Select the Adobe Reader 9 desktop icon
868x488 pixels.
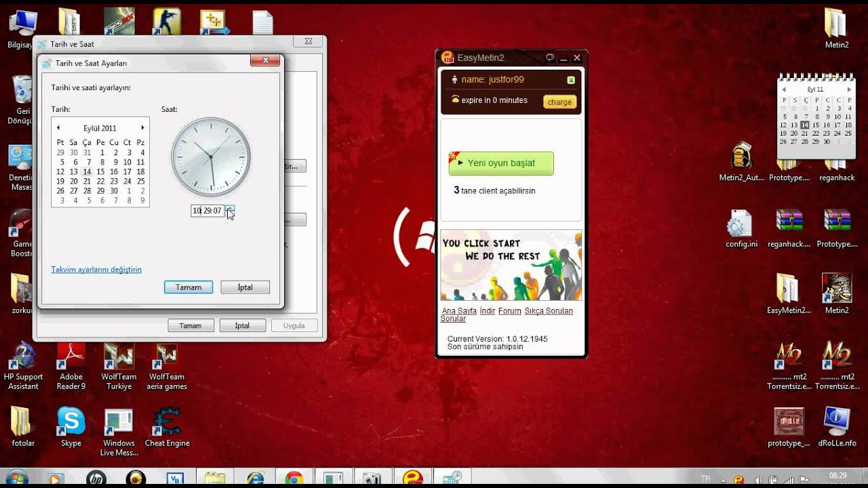71,367
